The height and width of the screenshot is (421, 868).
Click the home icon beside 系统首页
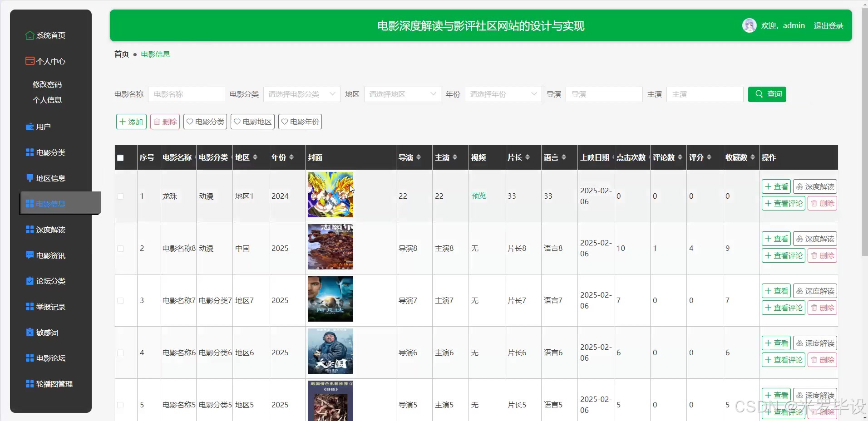tap(30, 35)
